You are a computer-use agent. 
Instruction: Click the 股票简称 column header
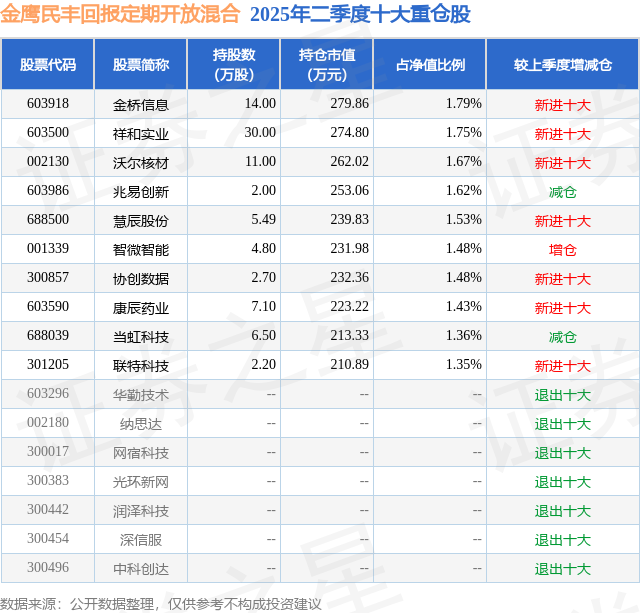[x=141, y=64]
